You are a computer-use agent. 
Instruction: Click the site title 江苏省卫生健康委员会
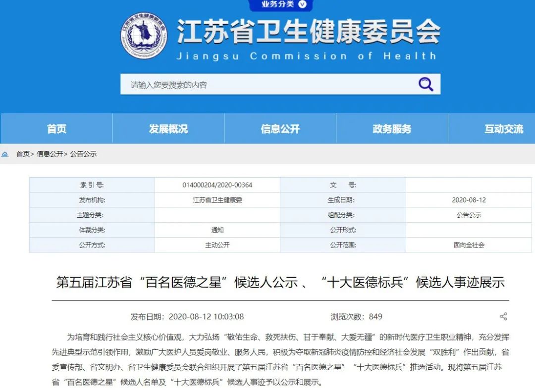coord(309,32)
